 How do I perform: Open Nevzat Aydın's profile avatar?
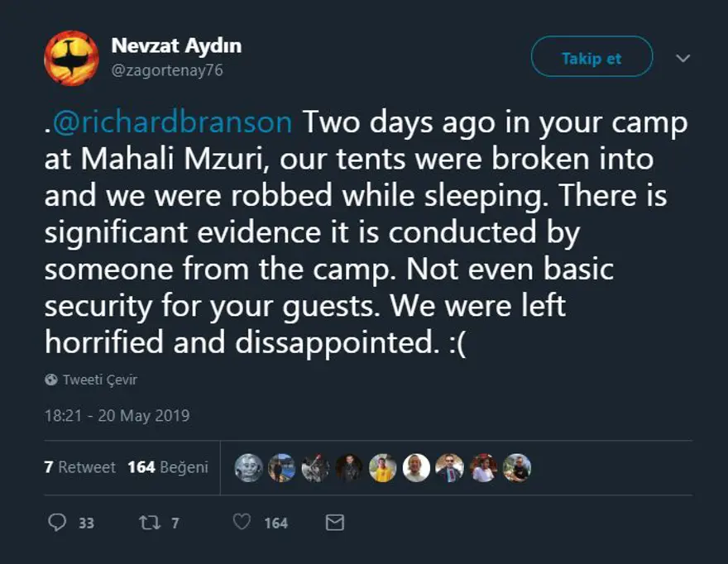pyautogui.click(x=71, y=58)
